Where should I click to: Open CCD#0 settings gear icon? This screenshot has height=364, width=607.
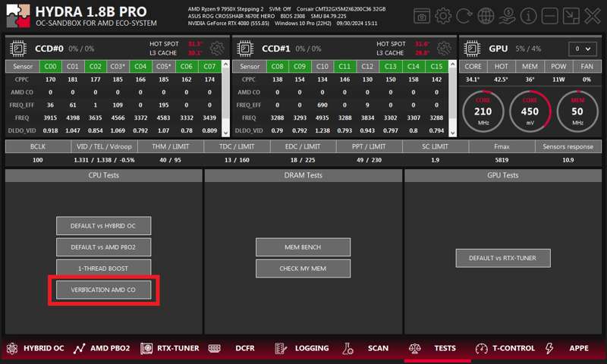[x=217, y=49]
